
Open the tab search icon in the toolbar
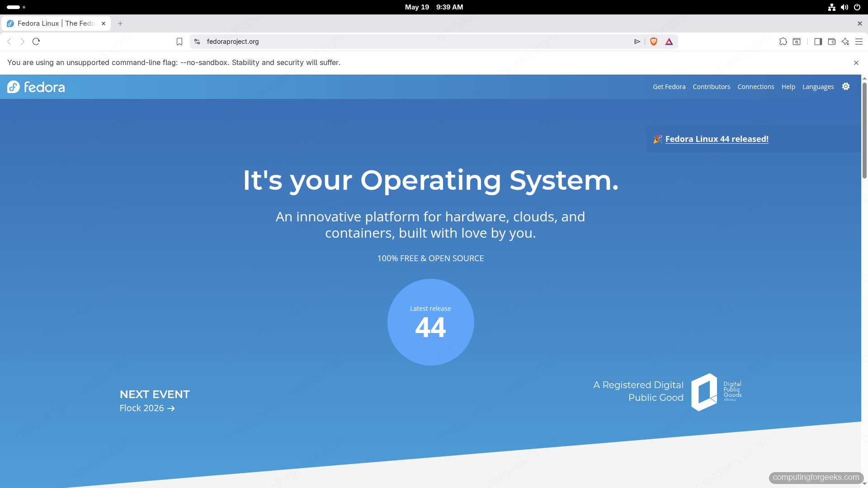pos(797,42)
